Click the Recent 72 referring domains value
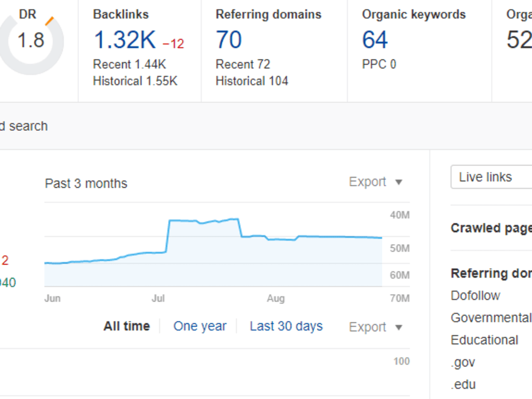The width and height of the screenshot is (532, 399). 243,64
